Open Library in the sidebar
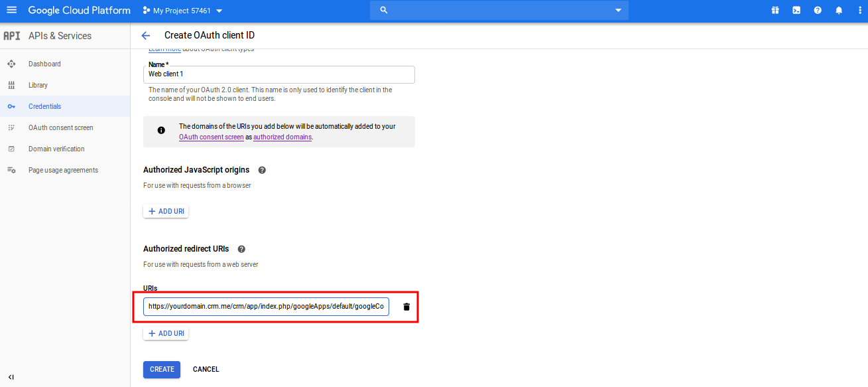Screen dimensions: 868x387 coord(38,85)
